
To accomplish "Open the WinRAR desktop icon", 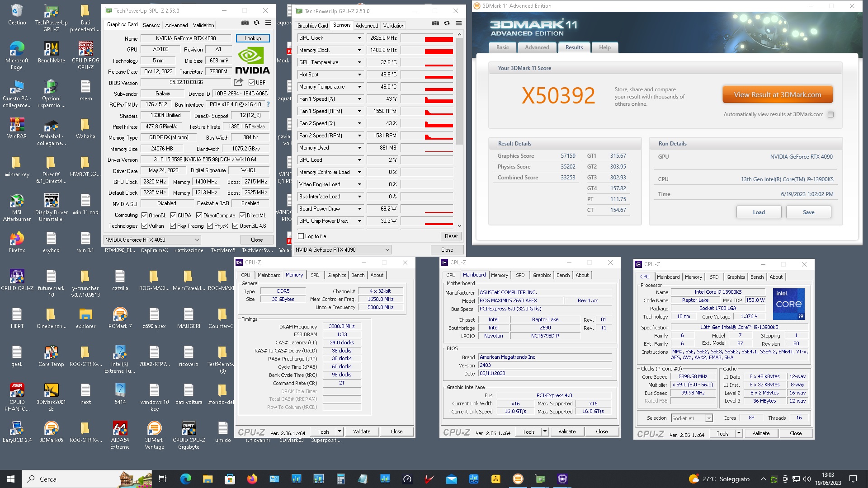I will pyautogui.click(x=17, y=128).
